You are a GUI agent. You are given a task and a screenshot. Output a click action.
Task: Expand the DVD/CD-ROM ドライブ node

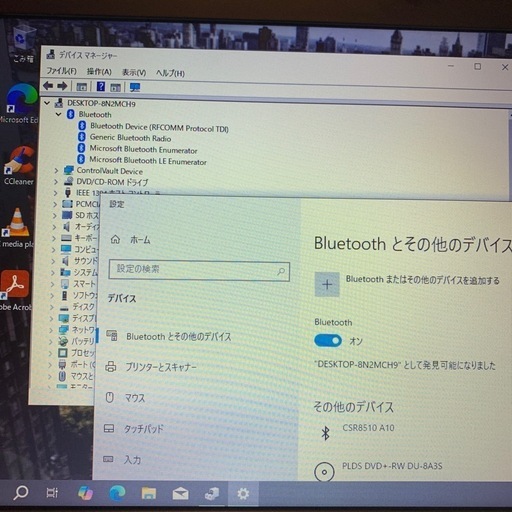(56, 182)
